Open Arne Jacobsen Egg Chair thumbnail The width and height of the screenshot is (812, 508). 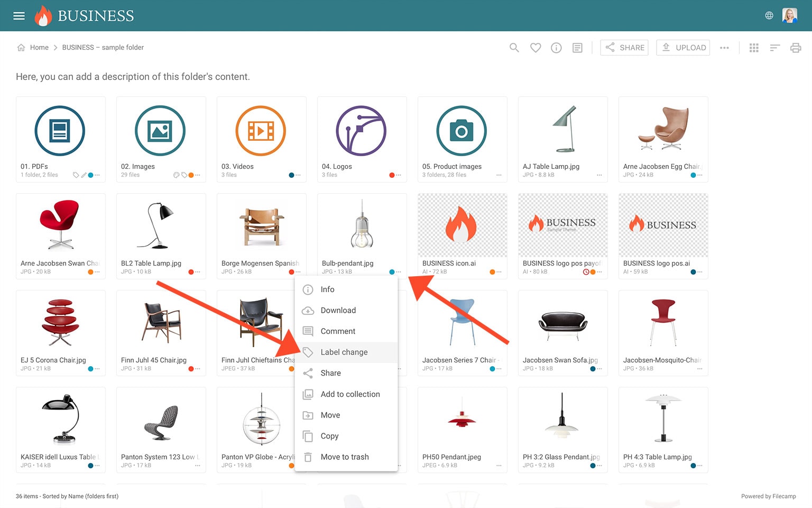(x=663, y=129)
